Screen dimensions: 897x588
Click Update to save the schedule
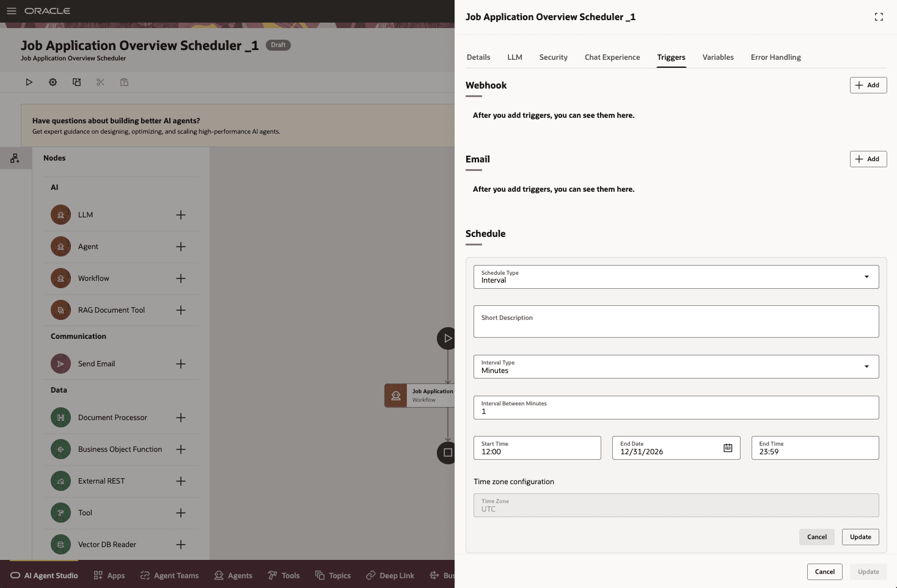point(860,537)
